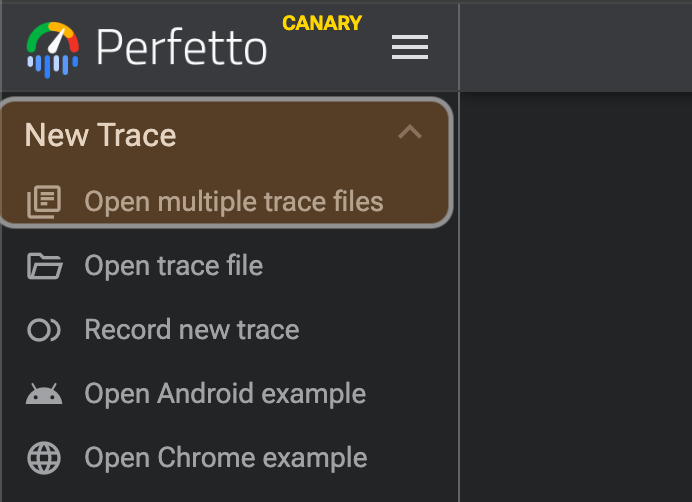The height and width of the screenshot is (502, 692).
Task: Click the top bar right of sidebar
Action: [575, 45]
